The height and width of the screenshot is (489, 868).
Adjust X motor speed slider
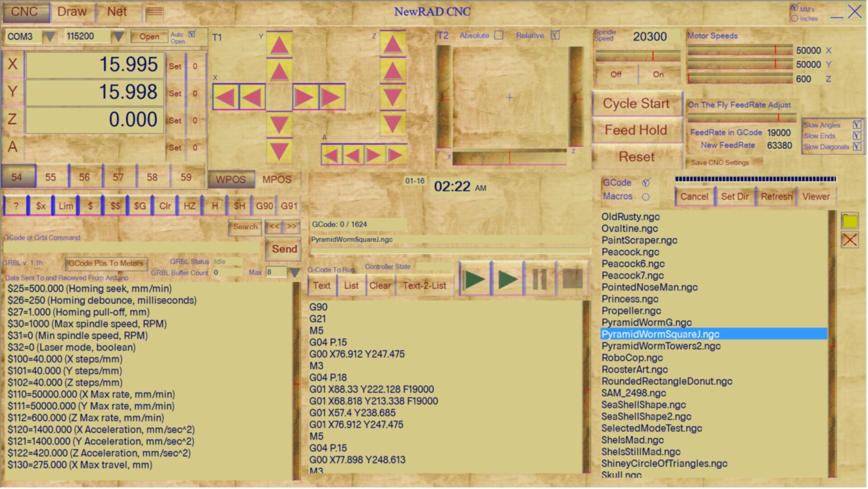pyautogui.click(x=740, y=50)
